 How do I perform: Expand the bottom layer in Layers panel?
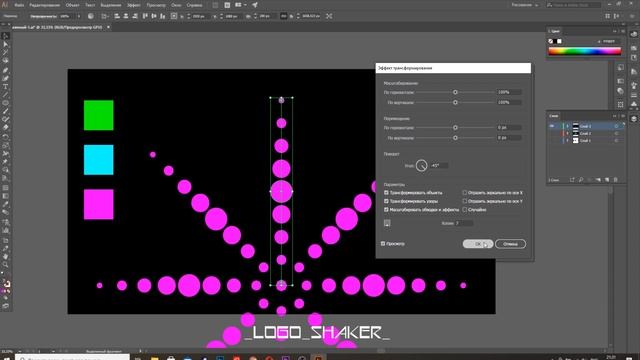tap(567, 140)
